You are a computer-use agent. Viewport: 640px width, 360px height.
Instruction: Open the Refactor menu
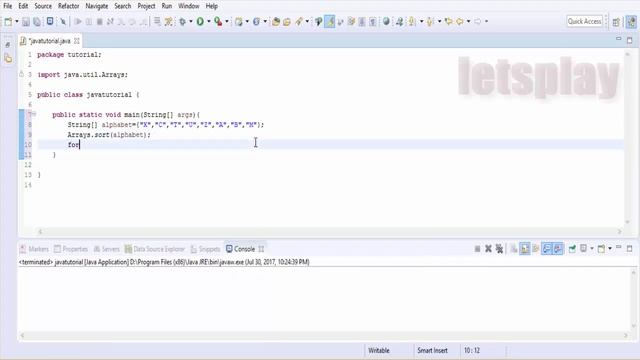tap(68, 6)
